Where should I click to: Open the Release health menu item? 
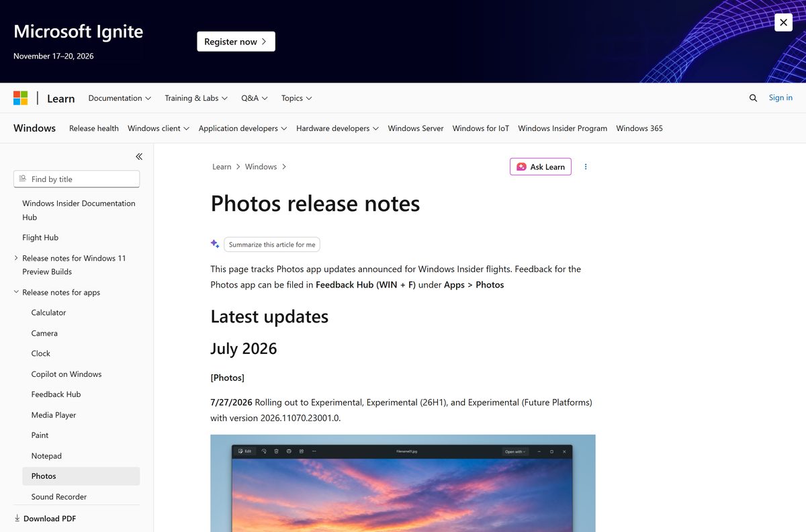(94, 128)
